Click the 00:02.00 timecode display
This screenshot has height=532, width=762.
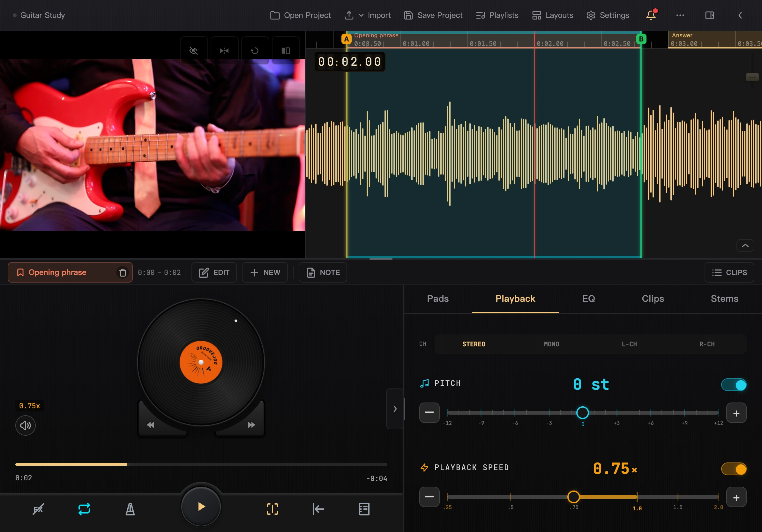(x=349, y=62)
